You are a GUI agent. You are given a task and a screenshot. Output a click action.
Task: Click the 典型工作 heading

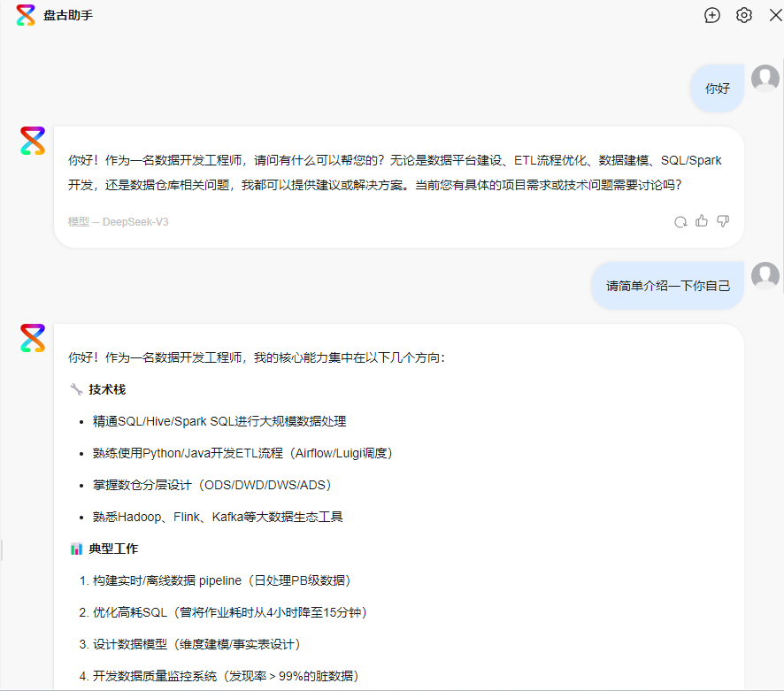pos(113,549)
